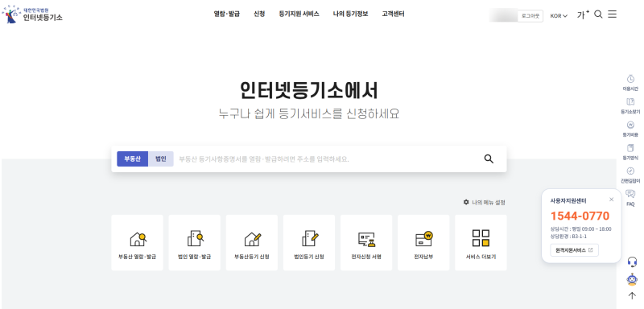Click the magnifier icon in the search bar

(x=489, y=159)
